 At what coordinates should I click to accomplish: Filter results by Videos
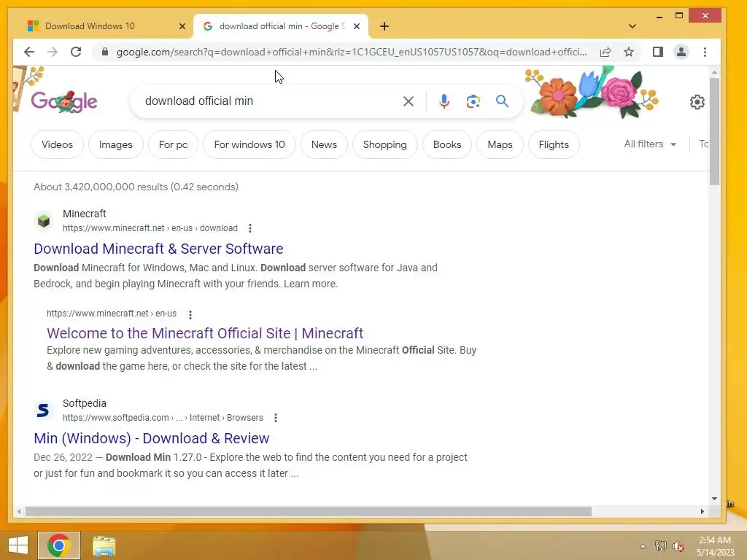(x=57, y=144)
